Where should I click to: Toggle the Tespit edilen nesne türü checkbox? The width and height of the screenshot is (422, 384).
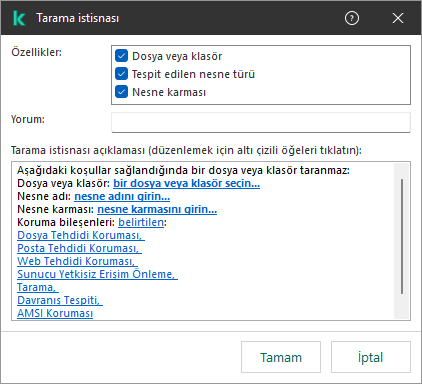[x=121, y=74]
